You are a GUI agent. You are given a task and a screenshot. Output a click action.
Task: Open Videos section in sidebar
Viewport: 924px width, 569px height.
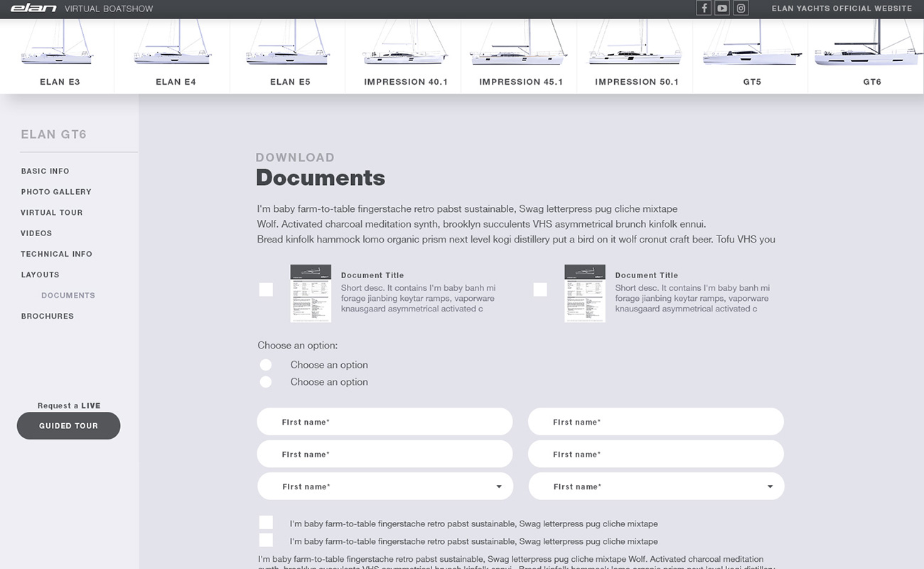36,233
